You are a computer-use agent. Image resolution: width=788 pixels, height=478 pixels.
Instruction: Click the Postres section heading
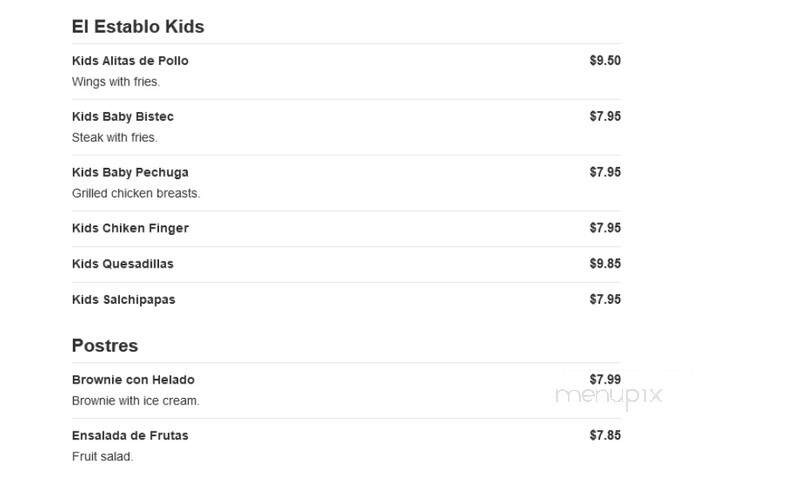click(x=105, y=346)
